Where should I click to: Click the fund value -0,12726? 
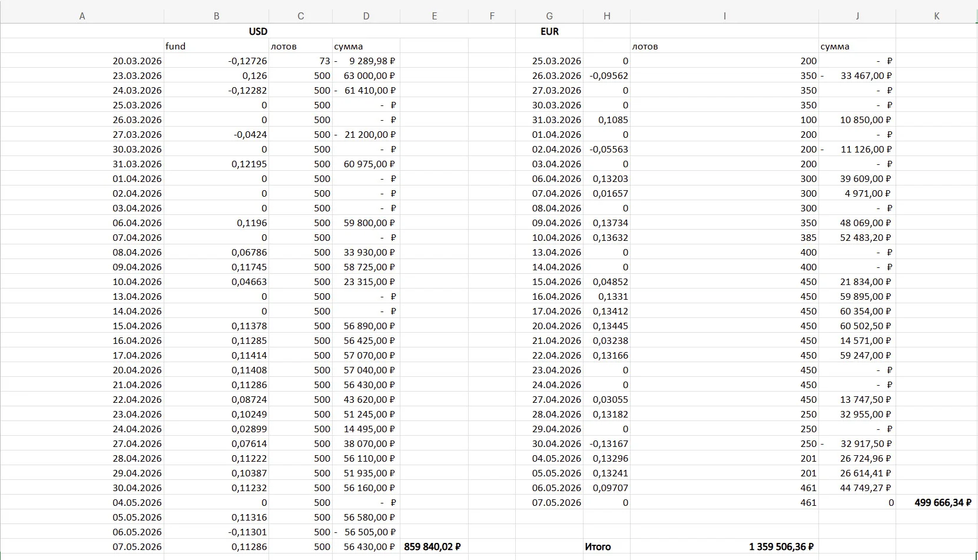pos(216,61)
